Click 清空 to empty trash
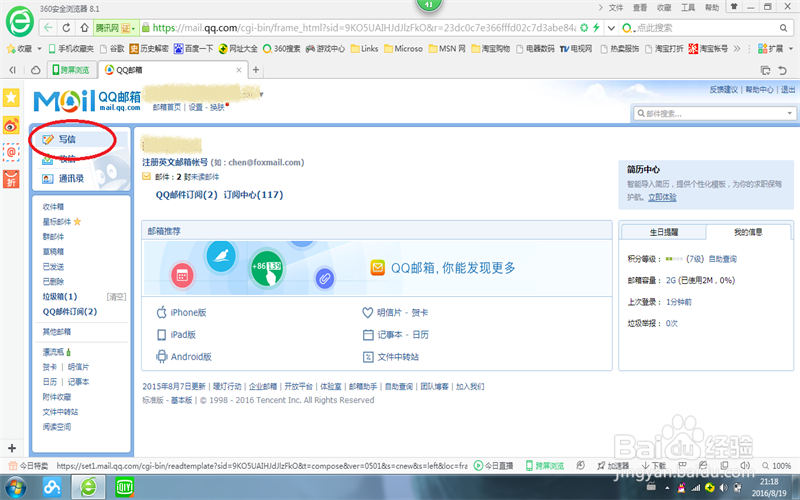This screenshot has width=800, height=500. pyautogui.click(x=116, y=296)
